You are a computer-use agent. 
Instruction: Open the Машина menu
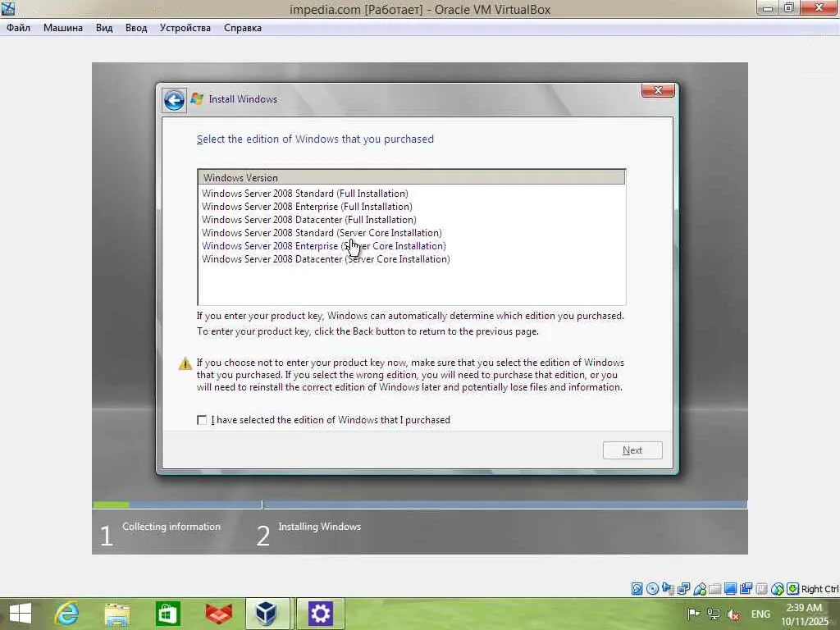(63, 28)
